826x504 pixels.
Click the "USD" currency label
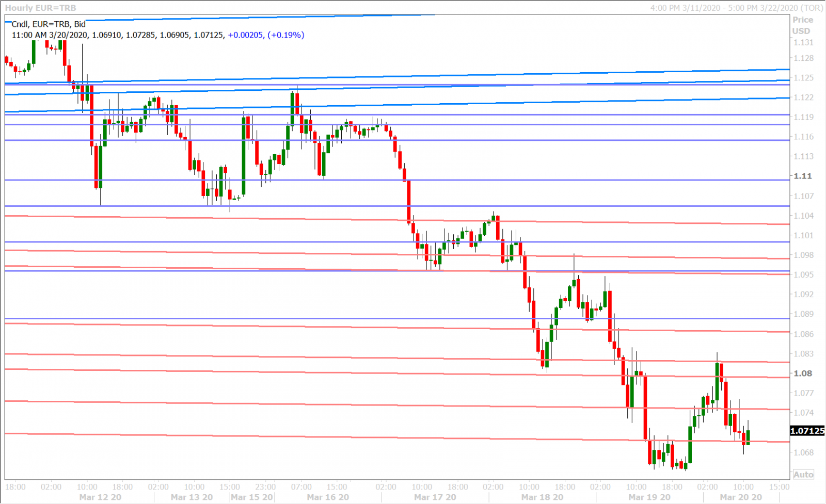click(x=801, y=31)
